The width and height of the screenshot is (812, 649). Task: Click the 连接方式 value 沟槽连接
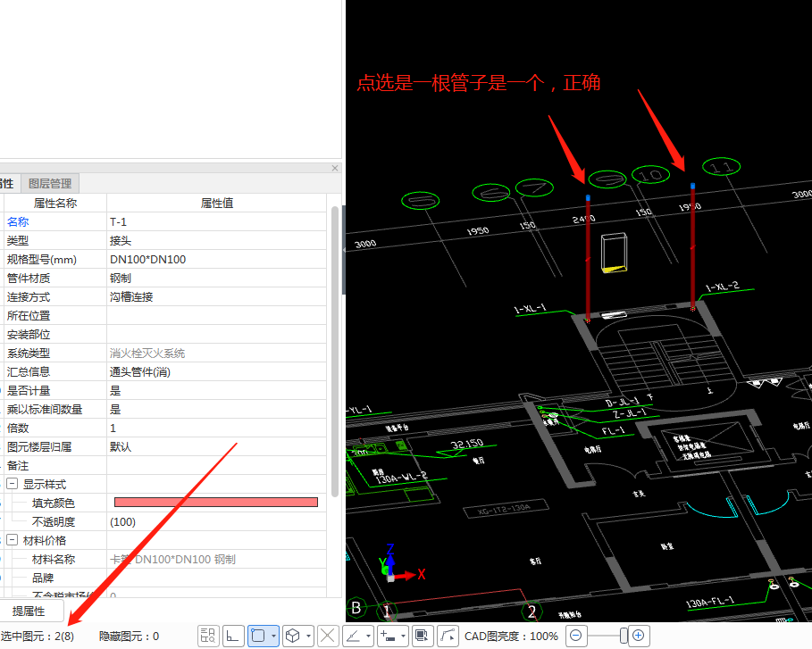[x=216, y=297]
